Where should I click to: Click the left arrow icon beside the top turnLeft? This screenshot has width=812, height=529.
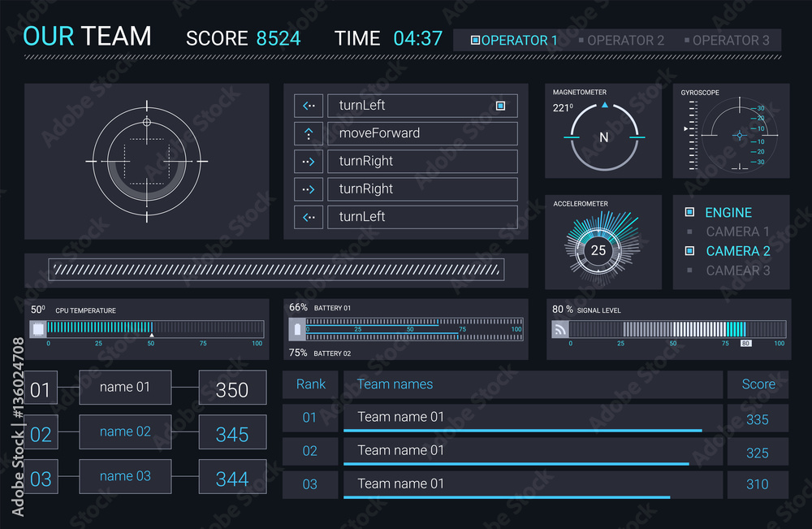tap(309, 106)
